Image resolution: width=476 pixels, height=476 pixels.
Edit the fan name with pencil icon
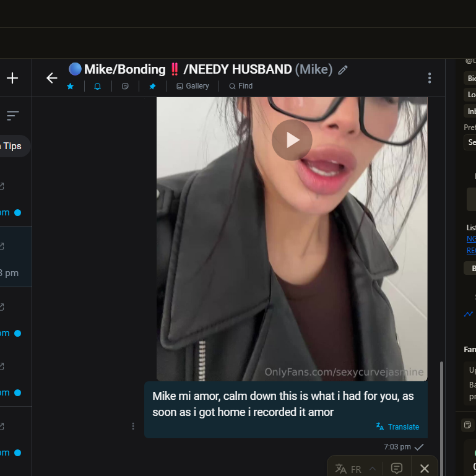[x=343, y=70]
